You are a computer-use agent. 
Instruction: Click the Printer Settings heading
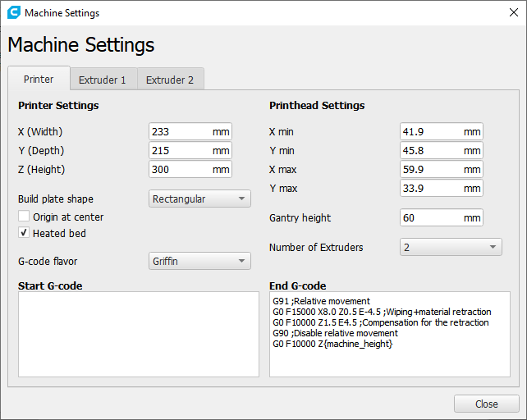pyautogui.click(x=58, y=106)
